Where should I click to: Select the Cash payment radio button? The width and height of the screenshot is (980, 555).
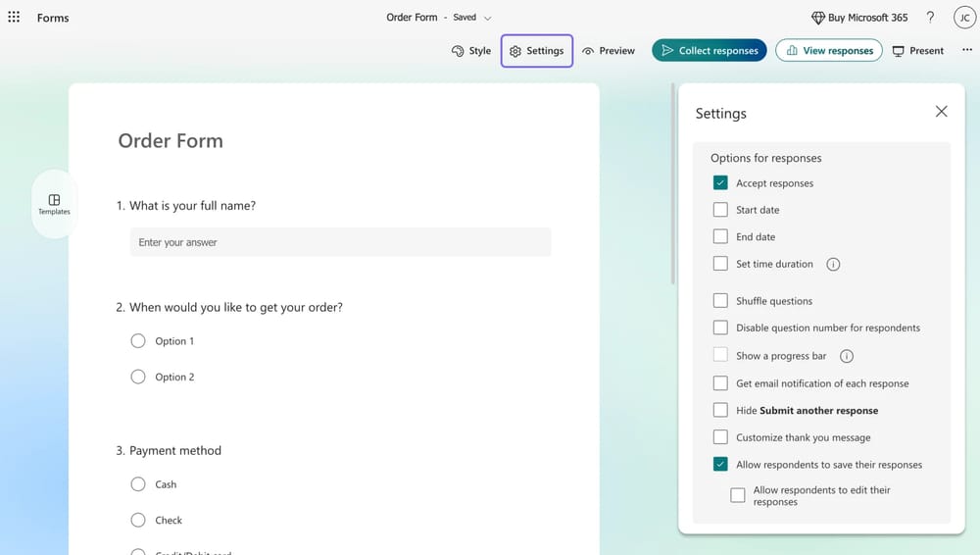click(138, 484)
